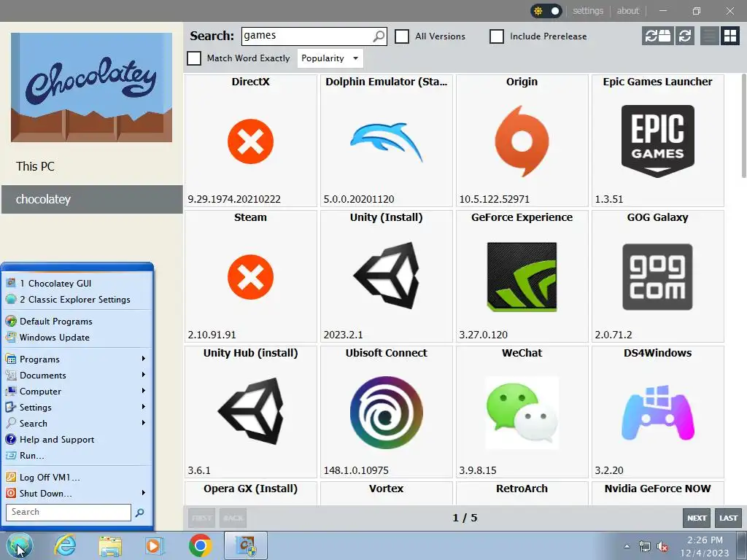
Task: Switch to list view mode
Action: pyautogui.click(x=709, y=36)
